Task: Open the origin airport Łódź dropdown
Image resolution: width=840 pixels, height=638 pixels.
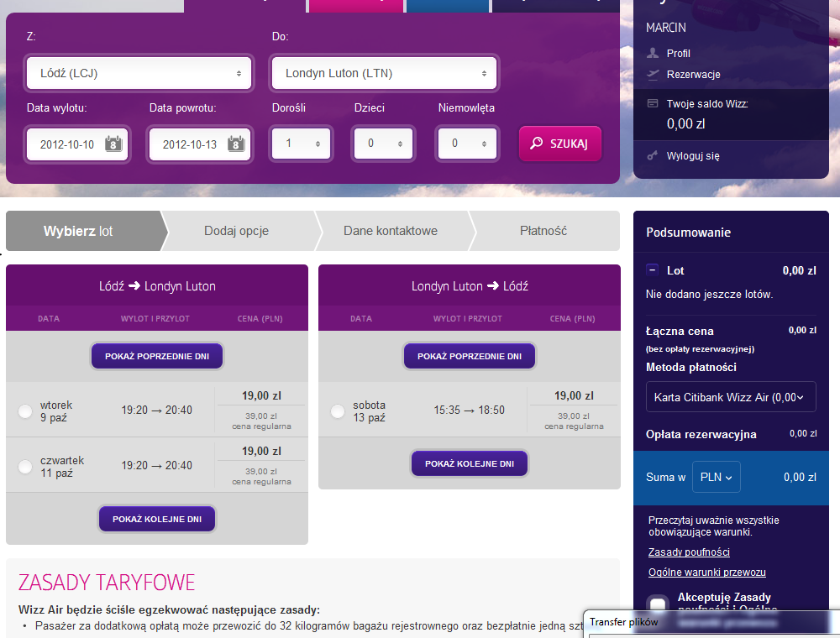Action: point(139,73)
